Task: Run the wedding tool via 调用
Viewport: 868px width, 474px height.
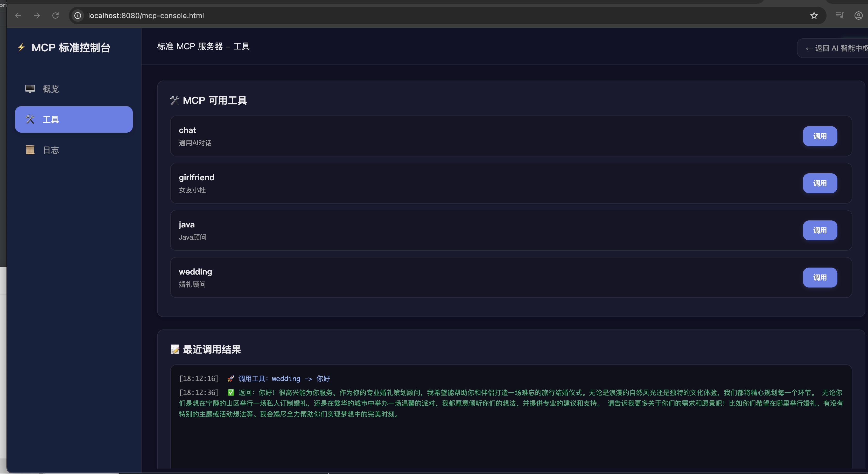Action: point(820,277)
